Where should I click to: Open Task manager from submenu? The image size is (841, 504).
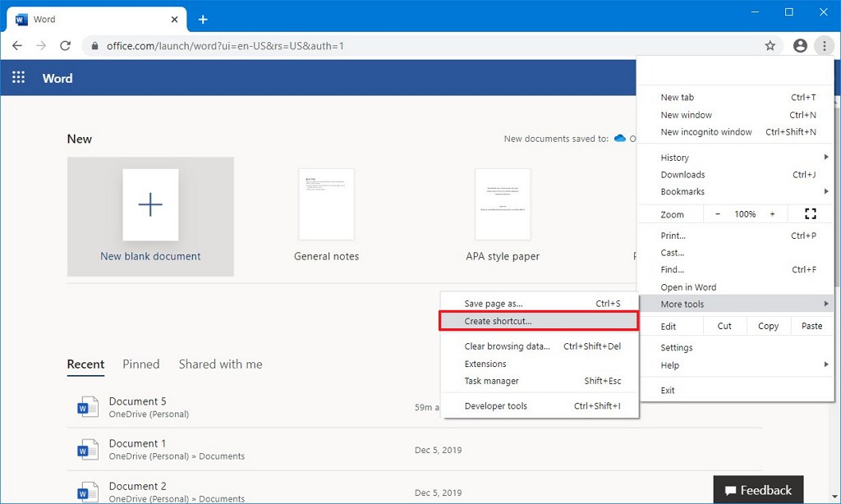click(539, 381)
